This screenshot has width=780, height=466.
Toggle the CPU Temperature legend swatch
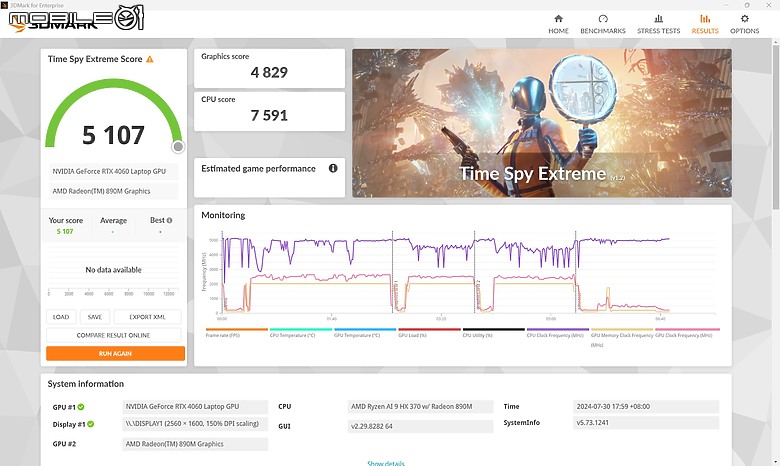point(301,329)
